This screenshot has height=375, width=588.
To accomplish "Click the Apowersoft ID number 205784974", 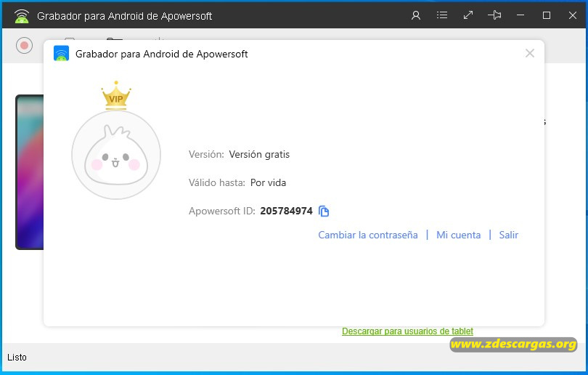I will coord(286,211).
